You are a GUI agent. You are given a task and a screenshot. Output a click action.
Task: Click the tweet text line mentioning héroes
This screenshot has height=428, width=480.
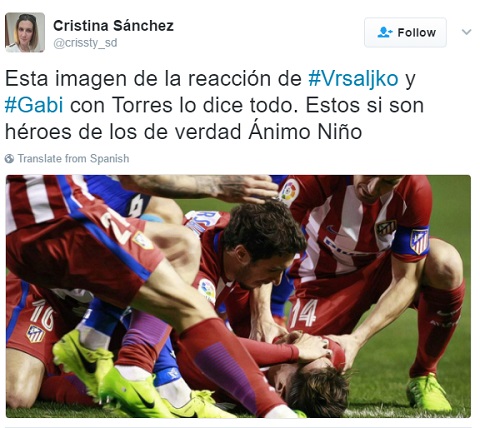coord(183,132)
